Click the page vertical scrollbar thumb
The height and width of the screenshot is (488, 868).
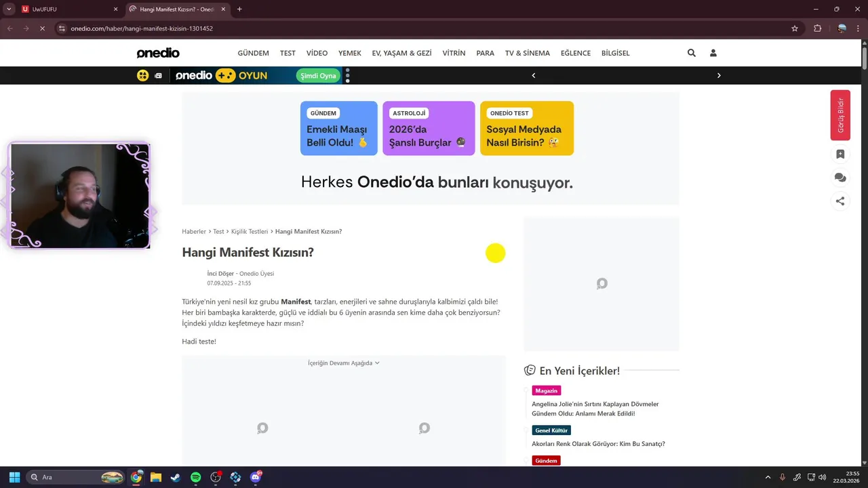click(x=865, y=58)
